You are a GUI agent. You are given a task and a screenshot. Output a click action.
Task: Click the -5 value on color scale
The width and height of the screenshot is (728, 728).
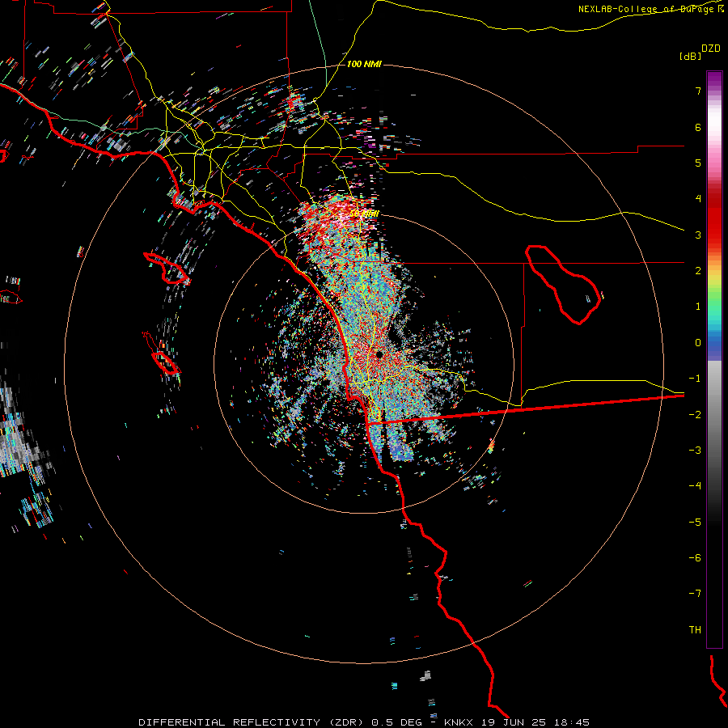point(695,523)
